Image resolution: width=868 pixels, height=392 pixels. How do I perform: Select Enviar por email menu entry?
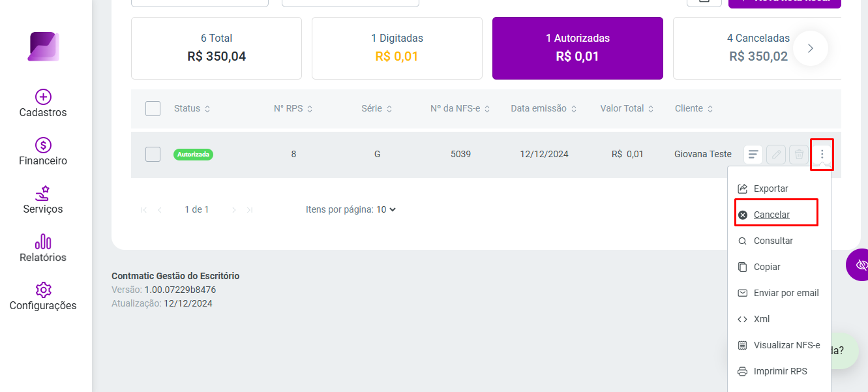(x=779, y=293)
